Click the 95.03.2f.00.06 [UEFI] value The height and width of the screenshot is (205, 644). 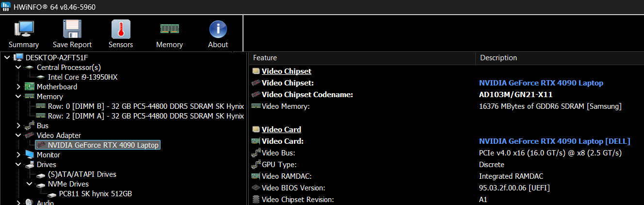click(x=514, y=188)
